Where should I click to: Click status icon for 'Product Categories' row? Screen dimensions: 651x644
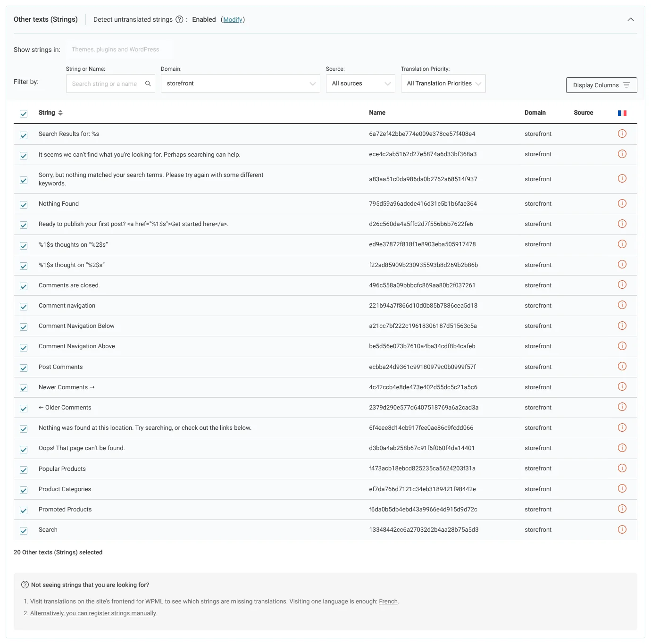click(x=622, y=488)
